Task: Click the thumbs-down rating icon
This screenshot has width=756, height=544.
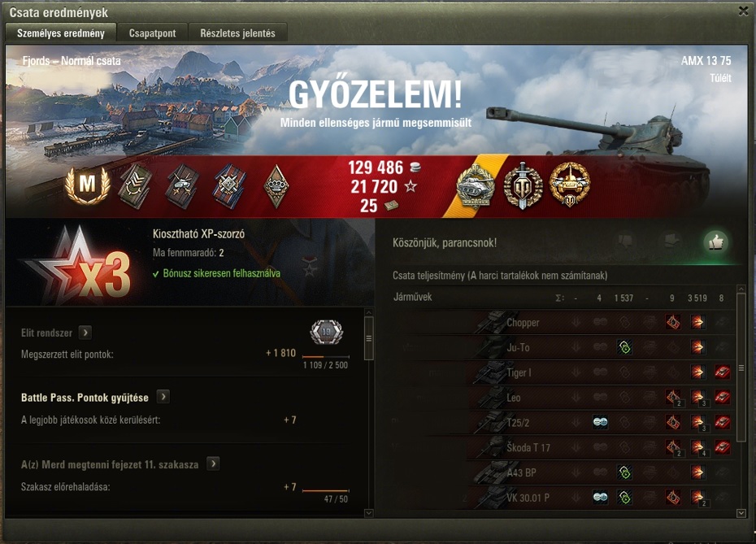Action: pos(625,242)
